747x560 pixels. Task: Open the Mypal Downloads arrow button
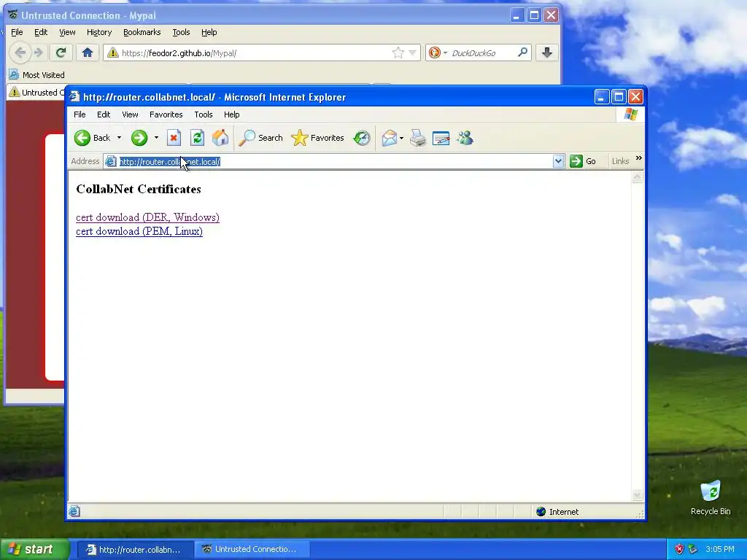(x=547, y=52)
